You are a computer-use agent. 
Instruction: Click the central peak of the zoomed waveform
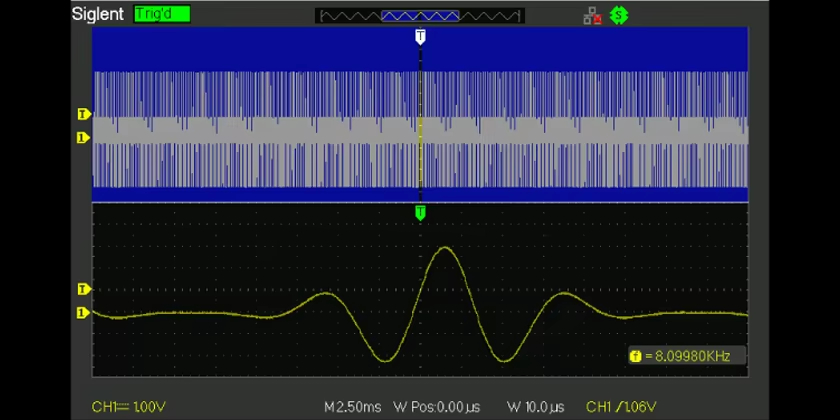point(443,249)
